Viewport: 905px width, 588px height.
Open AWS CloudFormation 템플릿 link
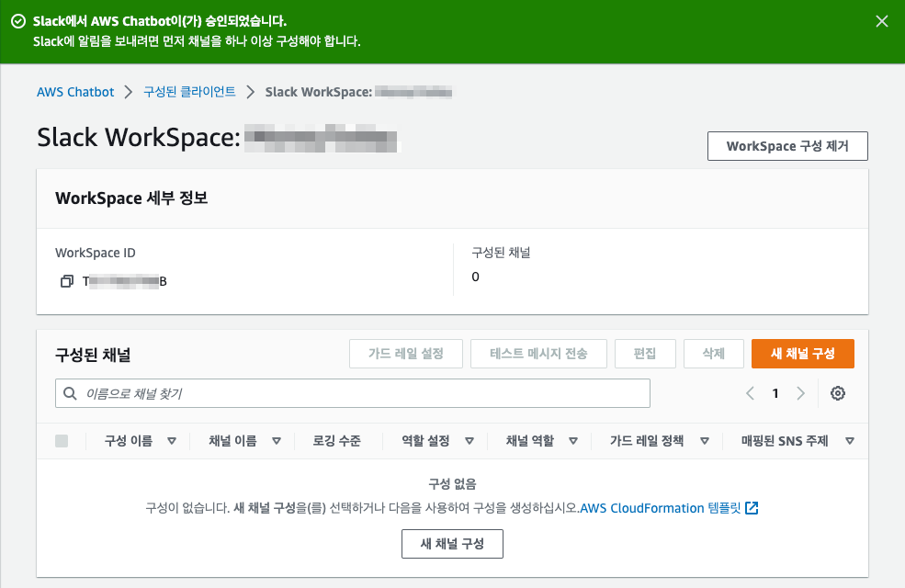click(661, 508)
